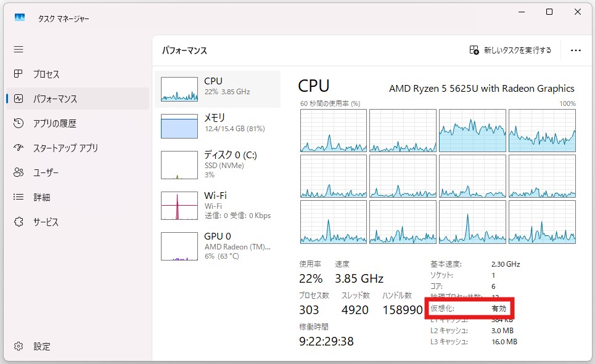Select the Wi-Fi performance entry
Viewport: 595px width, 364px height.
[217, 205]
